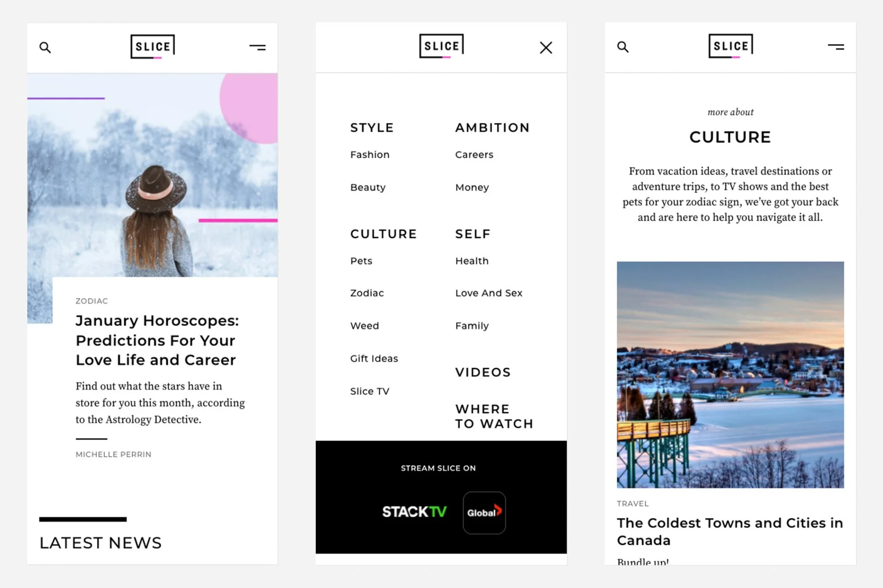Image resolution: width=883 pixels, height=588 pixels.
Task: Open January Horoscopes article headline
Action: click(x=157, y=340)
